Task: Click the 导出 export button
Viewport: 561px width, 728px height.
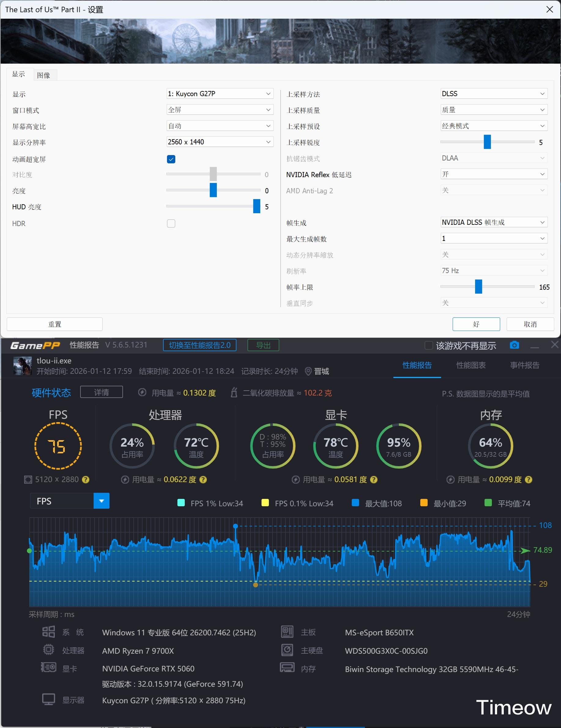Action: click(x=263, y=345)
